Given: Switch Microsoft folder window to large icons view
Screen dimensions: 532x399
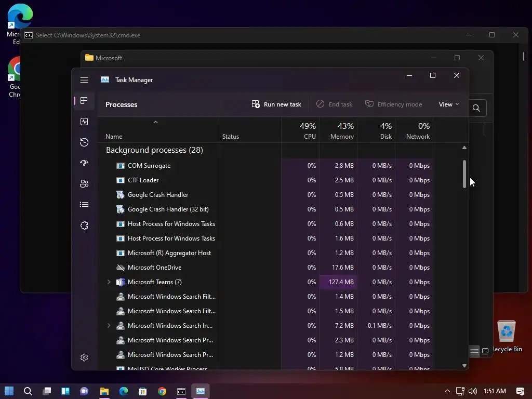Looking at the screenshot, I should pyautogui.click(x=485, y=351).
